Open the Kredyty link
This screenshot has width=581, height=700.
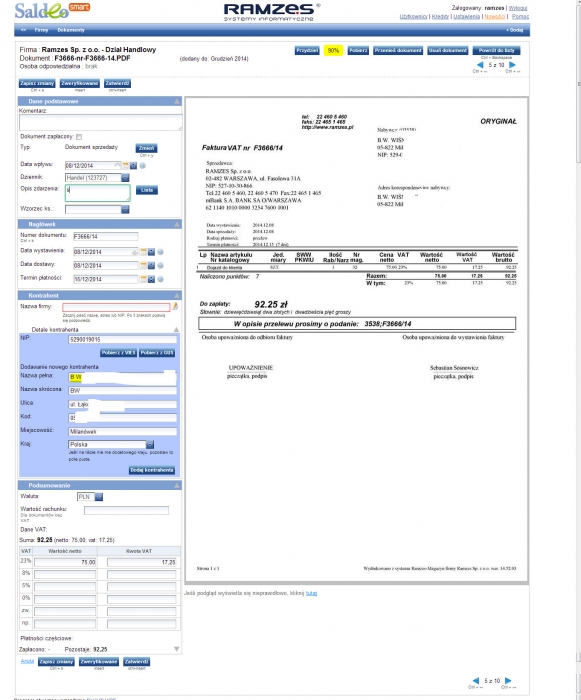pyautogui.click(x=440, y=17)
